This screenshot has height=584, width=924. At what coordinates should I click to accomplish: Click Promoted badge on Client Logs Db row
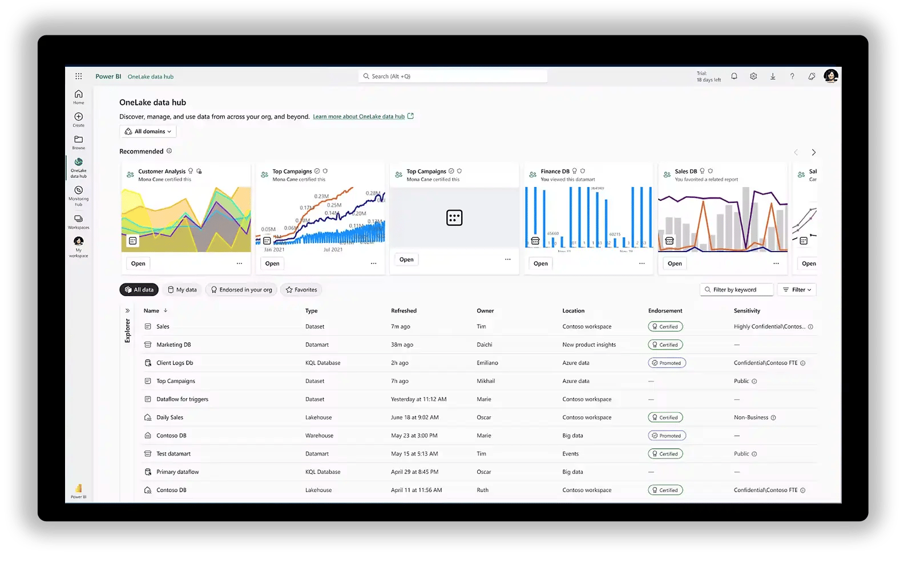[667, 363]
